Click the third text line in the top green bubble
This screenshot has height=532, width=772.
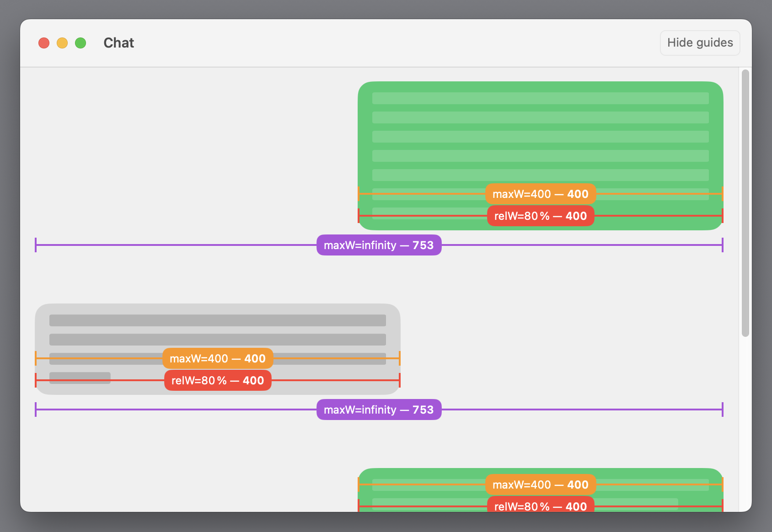[x=540, y=137]
